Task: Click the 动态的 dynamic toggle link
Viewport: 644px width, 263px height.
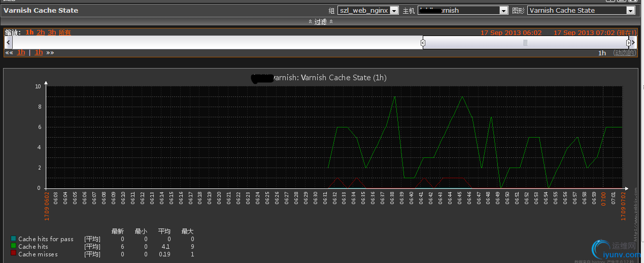Action: pos(624,53)
